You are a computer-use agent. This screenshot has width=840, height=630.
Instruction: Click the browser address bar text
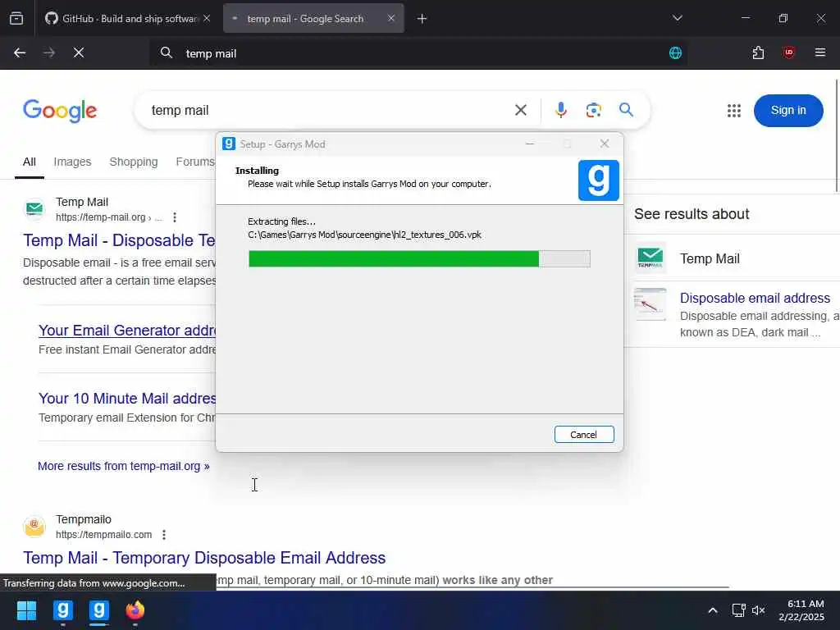click(211, 53)
